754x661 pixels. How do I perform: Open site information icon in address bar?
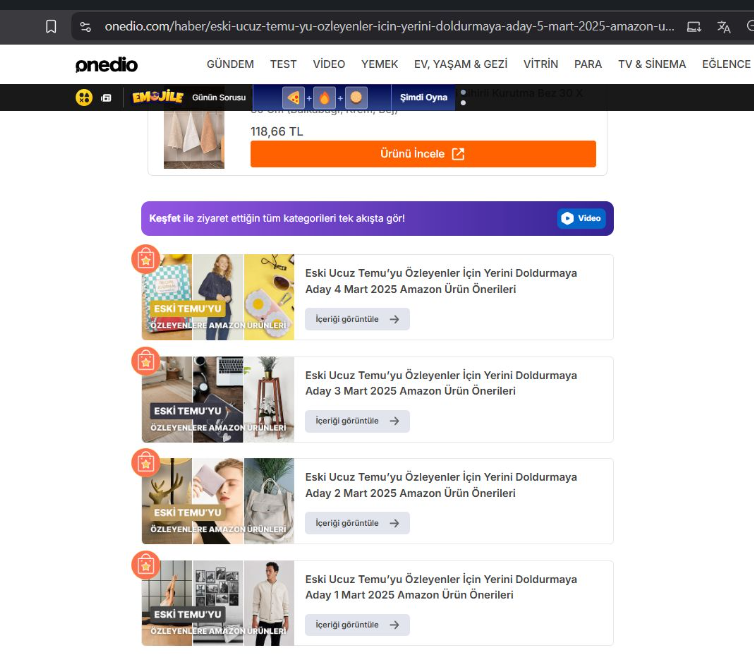(86, 26)
